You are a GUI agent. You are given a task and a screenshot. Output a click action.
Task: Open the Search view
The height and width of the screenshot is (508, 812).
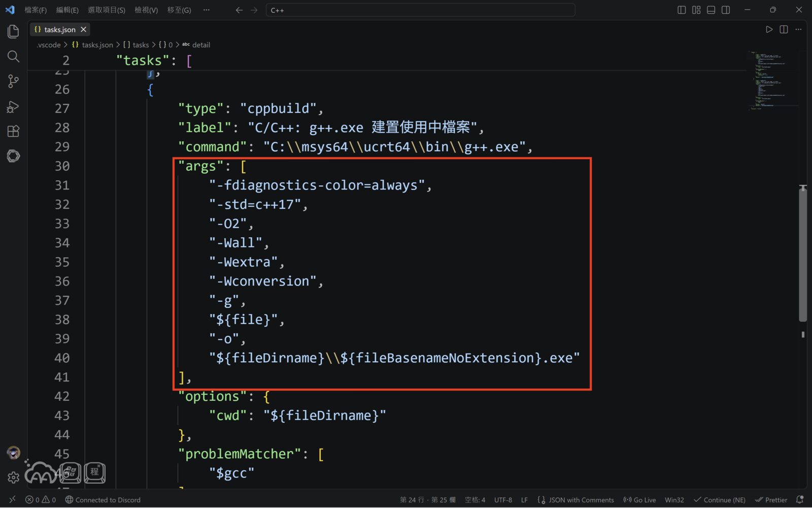click(x=13, y=56)
